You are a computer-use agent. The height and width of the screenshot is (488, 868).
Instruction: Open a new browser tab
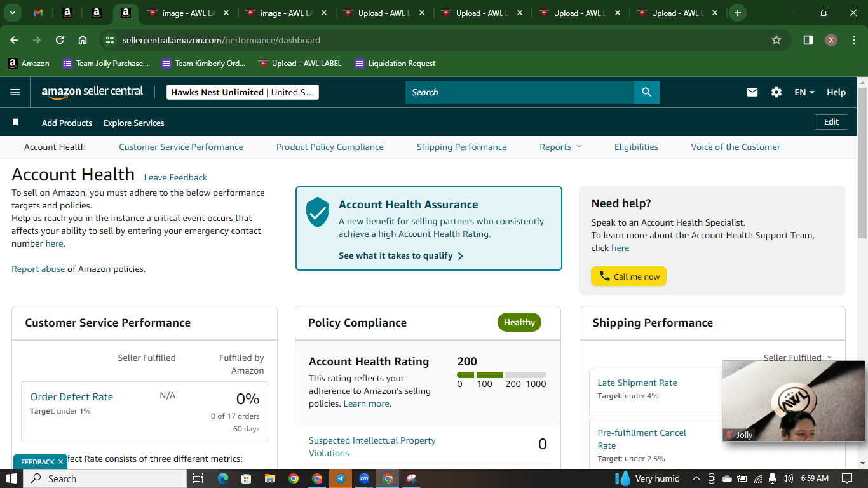(x=738, y=13)
